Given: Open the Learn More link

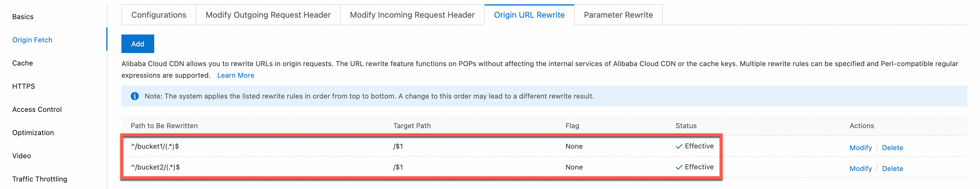Looking at the screenshot, I should [x=236, y=75].
